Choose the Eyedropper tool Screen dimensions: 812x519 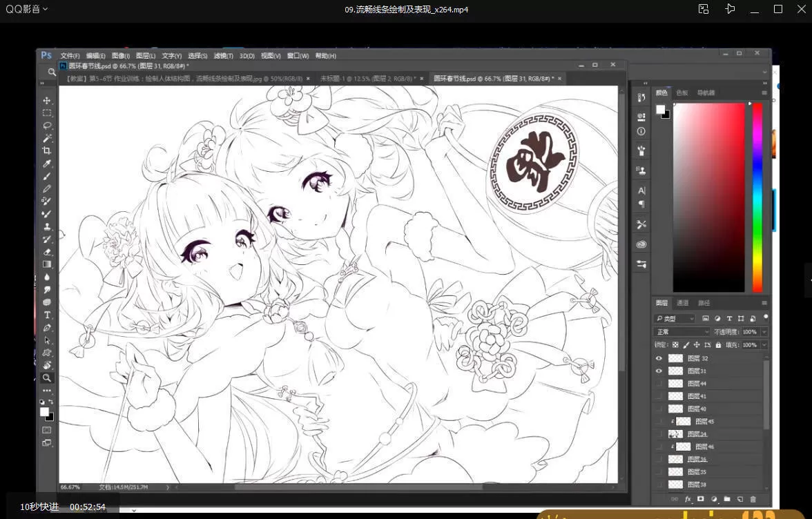point(47,164)
